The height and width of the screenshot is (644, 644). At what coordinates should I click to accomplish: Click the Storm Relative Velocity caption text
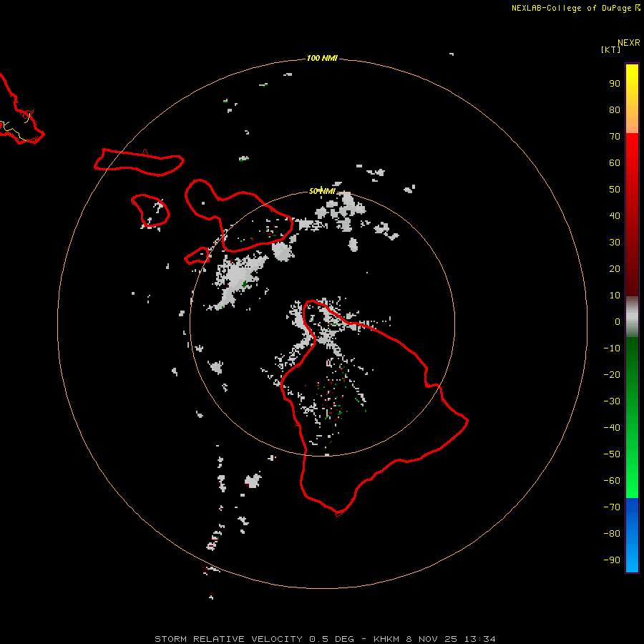[325, 639]
